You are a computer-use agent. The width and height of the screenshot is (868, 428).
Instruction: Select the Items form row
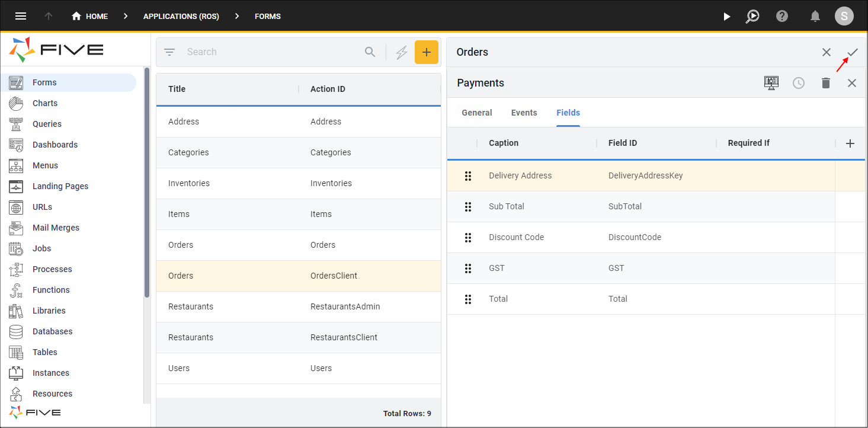coord(299,214)
